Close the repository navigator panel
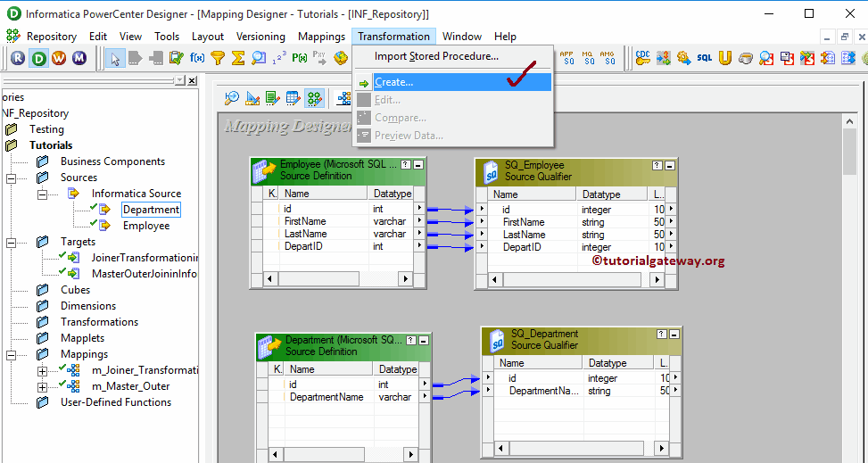868x463 pixels. [x=192, y=81]
